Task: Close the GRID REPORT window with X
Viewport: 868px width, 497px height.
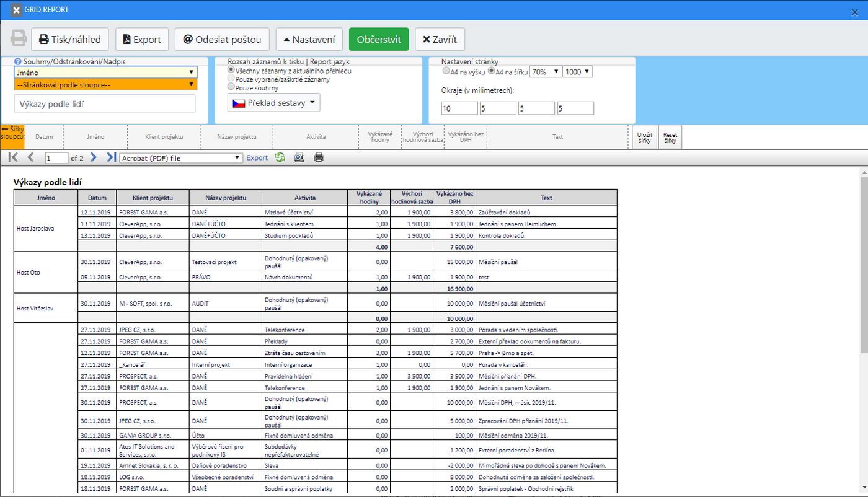Action: tap(855, 12)
